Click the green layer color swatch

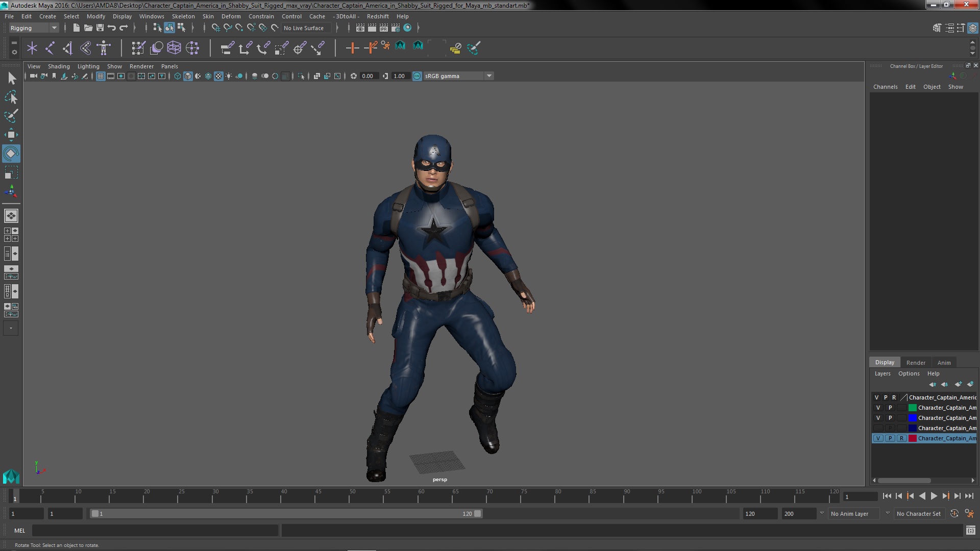[912, 408]
